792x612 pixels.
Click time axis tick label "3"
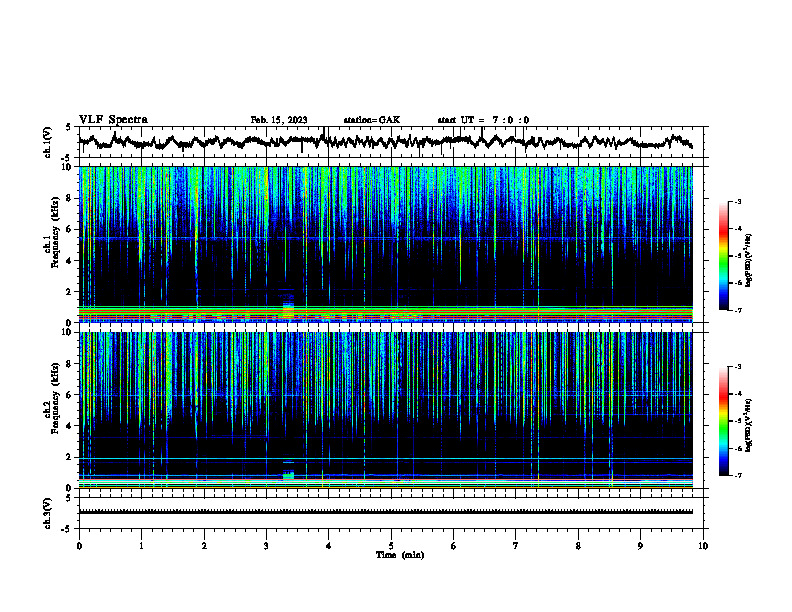[x=266, y=546]
